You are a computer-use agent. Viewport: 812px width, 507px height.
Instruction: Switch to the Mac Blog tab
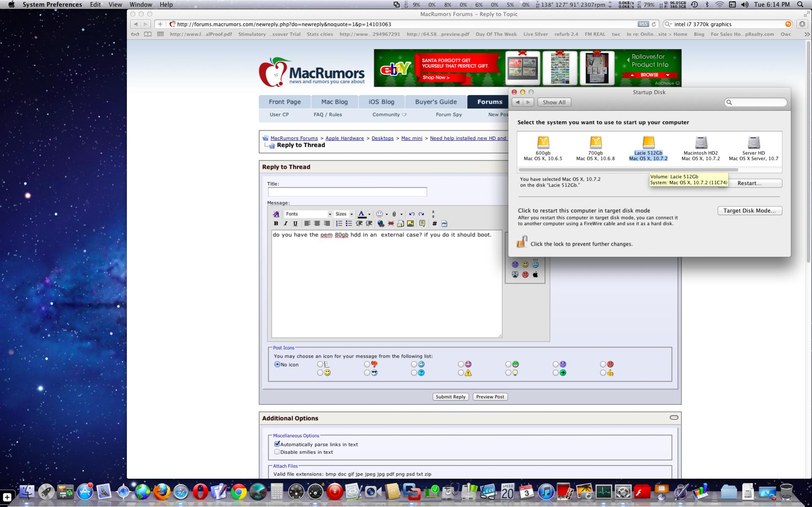click(x=334, y=102)
